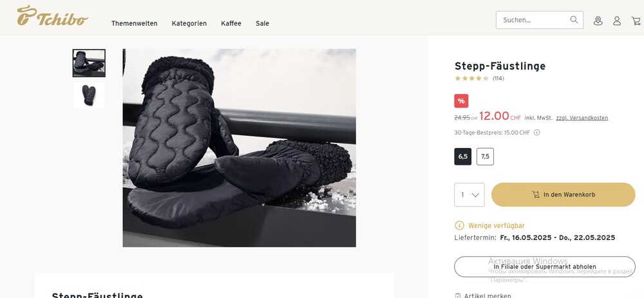Click the star rating reviews count
The image size is (644, 298).
click(x=498, y=79)
